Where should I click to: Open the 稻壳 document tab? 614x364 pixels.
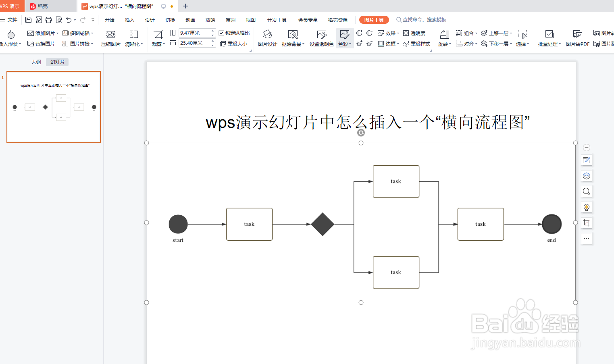[50, 6]
